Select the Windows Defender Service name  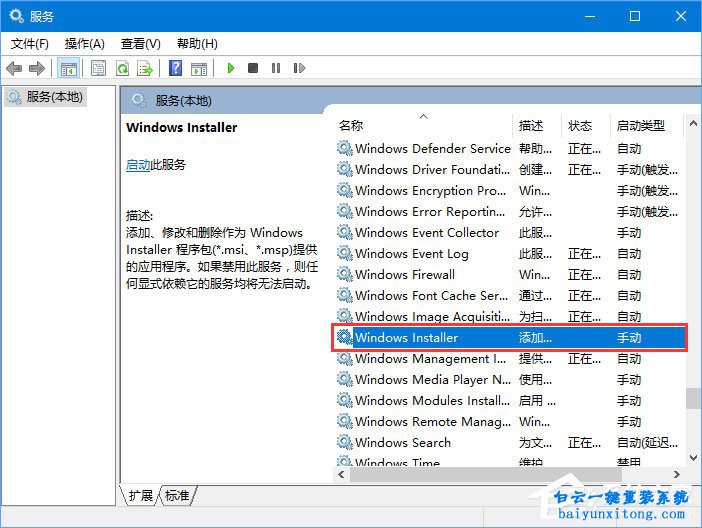click(432, 148)
